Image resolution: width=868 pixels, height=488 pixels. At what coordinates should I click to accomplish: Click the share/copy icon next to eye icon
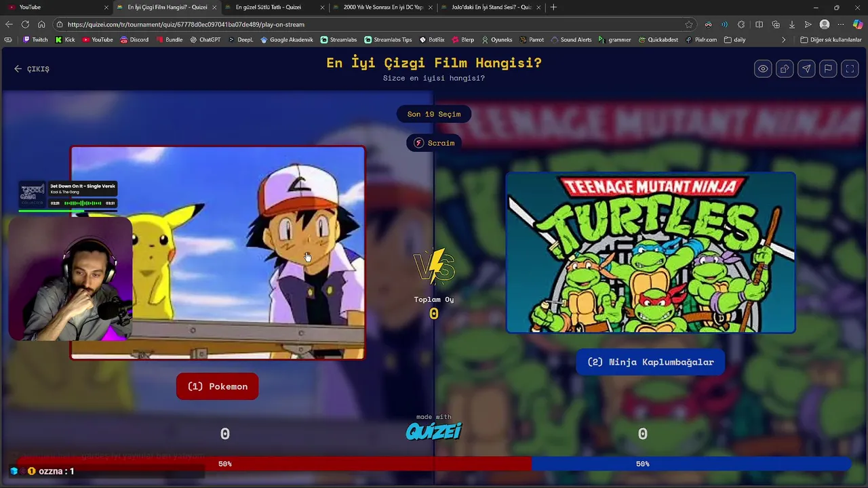tap(785, 68)
